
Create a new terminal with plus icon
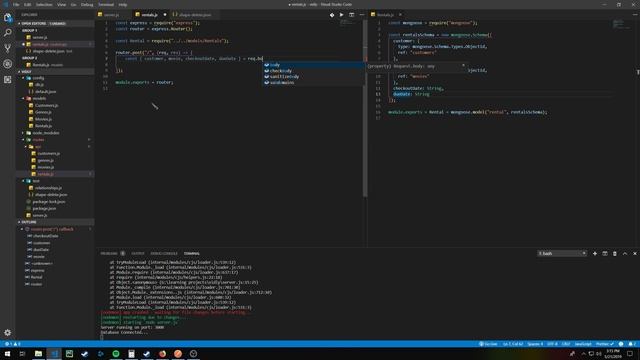pyautogui.click(x=595, y=253)
